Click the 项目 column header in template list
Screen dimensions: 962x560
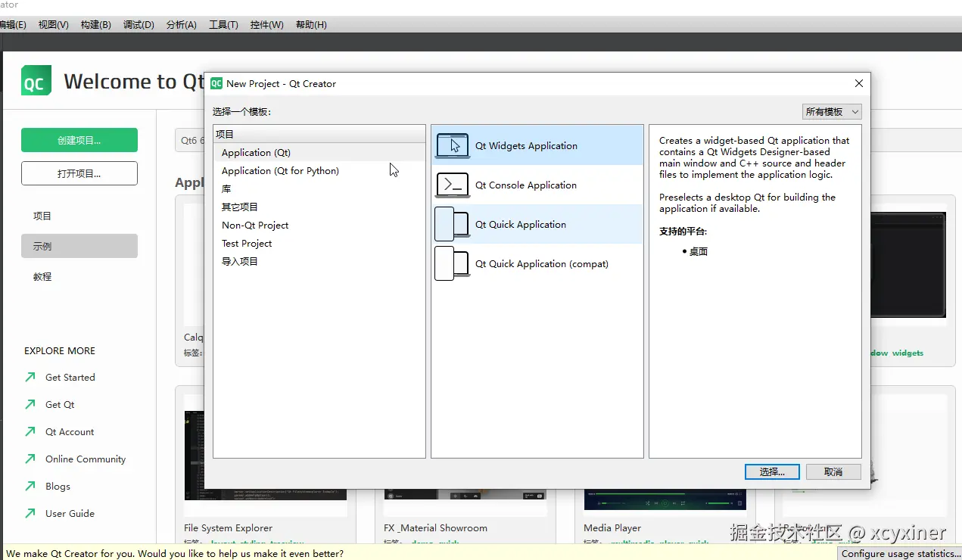click(x=319, y=134)
